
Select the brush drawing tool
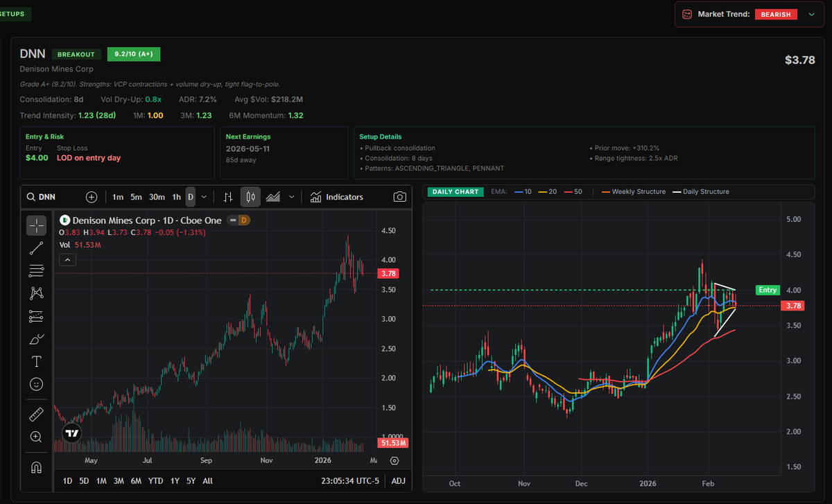point(37,339)
